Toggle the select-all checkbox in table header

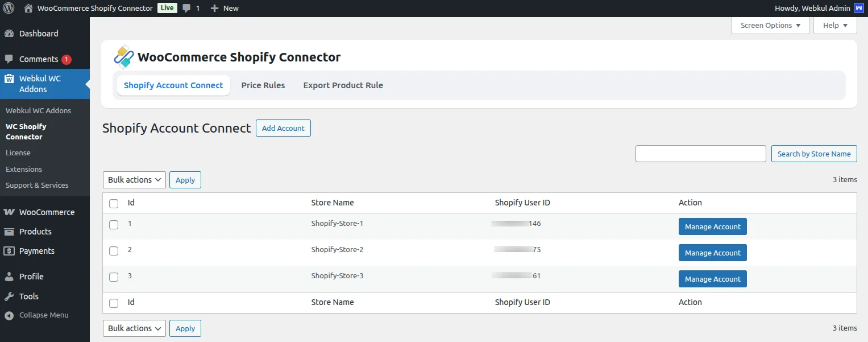[x=114, y=204]
